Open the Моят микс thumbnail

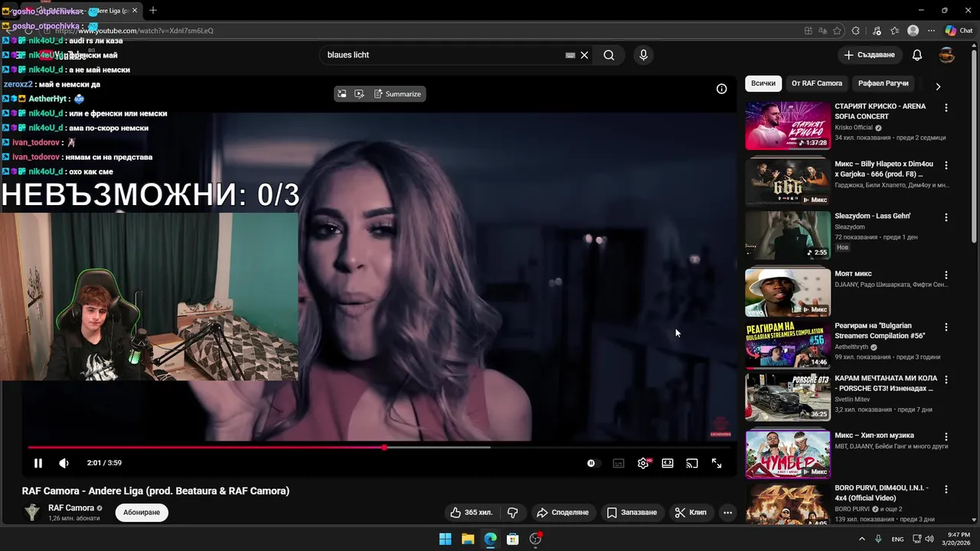(788, 292)
